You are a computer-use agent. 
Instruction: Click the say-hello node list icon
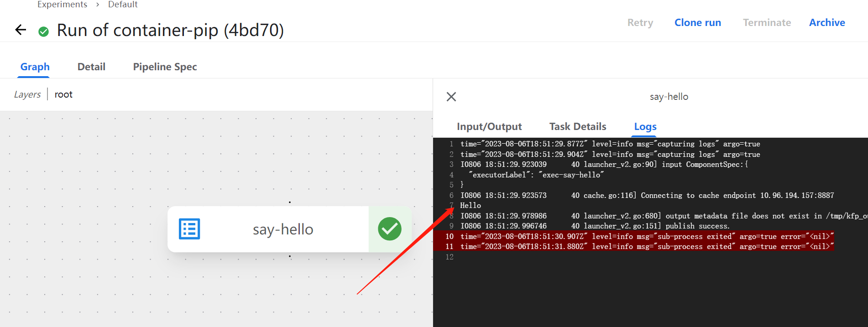(x=189, y=229)
